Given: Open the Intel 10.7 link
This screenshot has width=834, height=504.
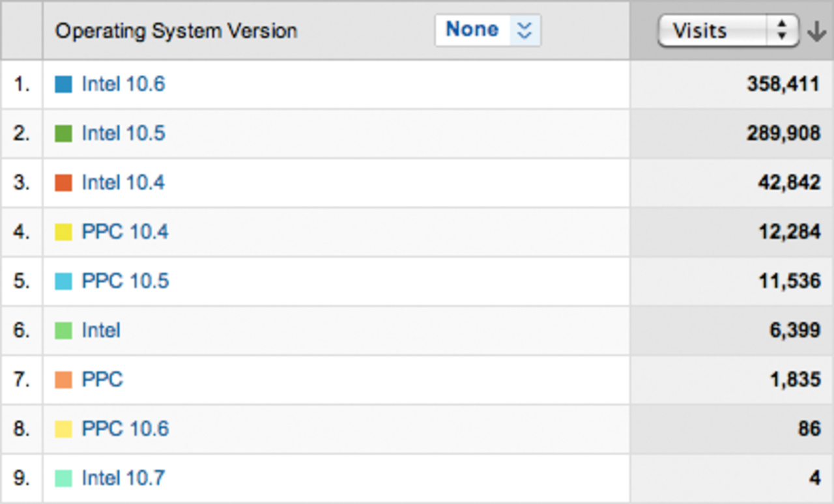Looking at the screenshot, I should point(123,479).
